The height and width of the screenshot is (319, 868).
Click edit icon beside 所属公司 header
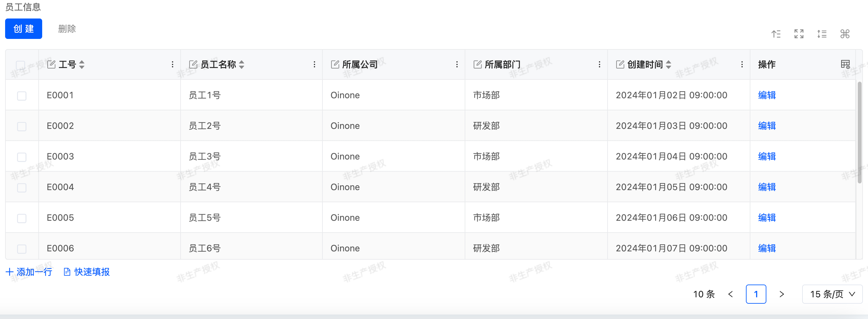pyautogui.click(x=335, y=64)
